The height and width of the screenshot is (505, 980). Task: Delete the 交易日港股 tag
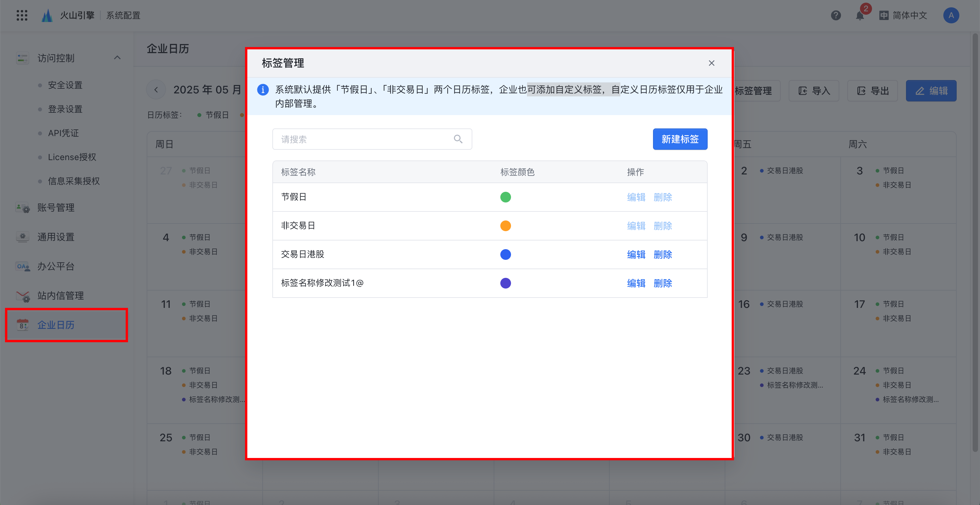(663, 254)
